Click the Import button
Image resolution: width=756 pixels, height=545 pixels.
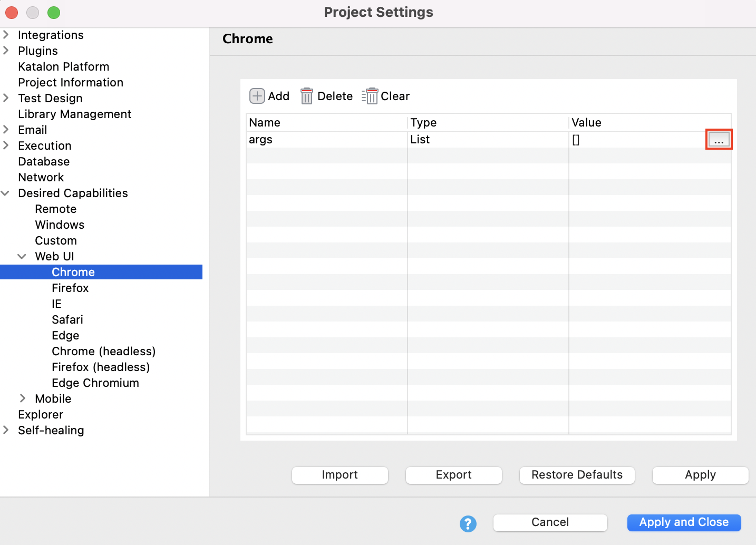tap(340, 475)
